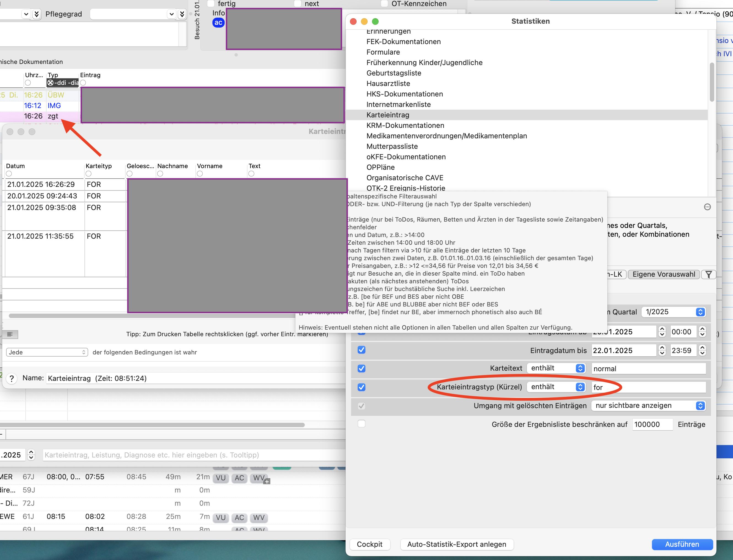Open the Quartal 1/2025 dropdown
Screen dimensions: 733x560
pyautogui.click(x=673, y=312)
